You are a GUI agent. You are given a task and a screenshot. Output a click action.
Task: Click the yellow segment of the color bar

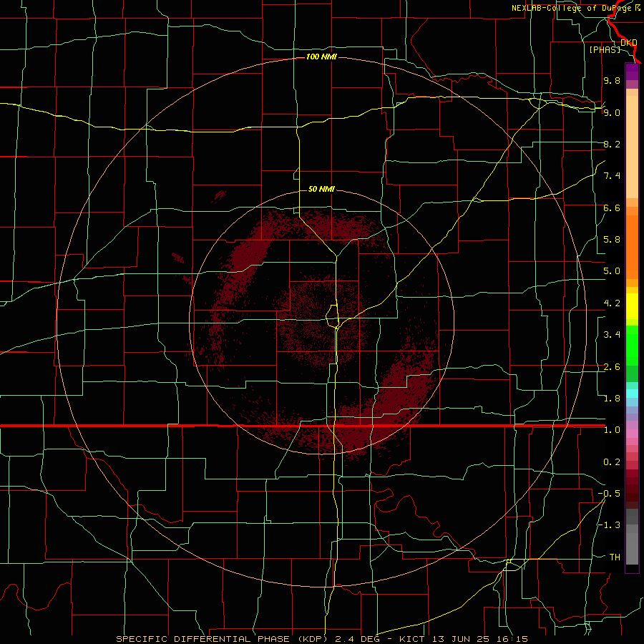tap(632, 306)
